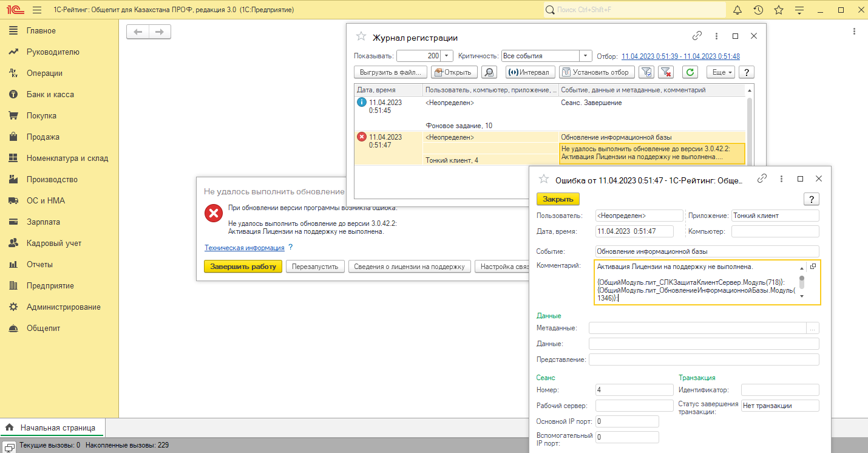The width and height of the screenshot is (868, 453).
Task: Switch to Начальная страница tab
Action: 52,427
